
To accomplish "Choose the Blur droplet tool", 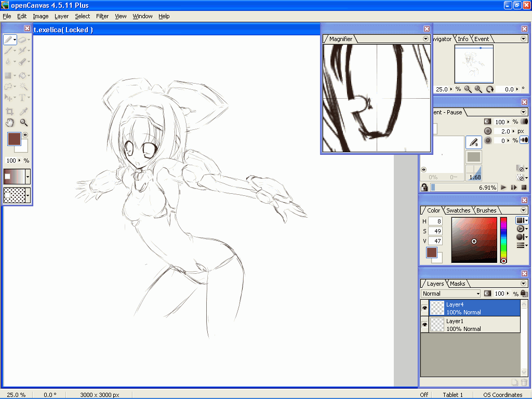I will point(8,62).
